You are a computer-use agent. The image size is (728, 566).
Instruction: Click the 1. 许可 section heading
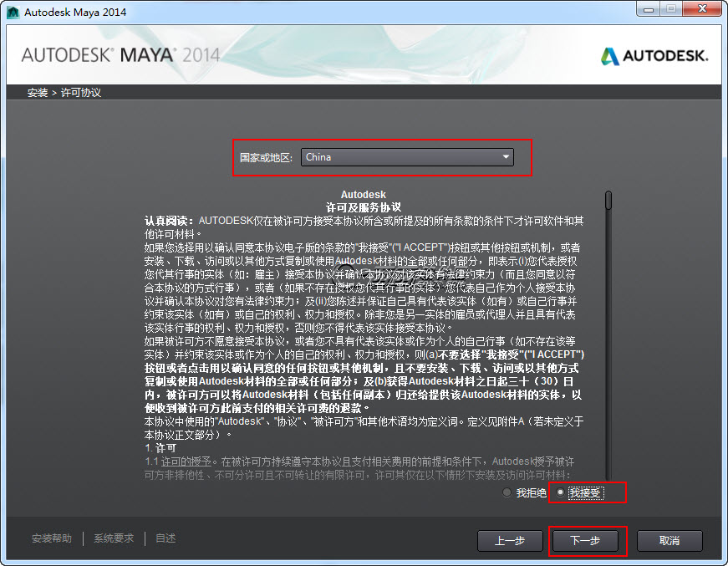[x=160, y=448]
